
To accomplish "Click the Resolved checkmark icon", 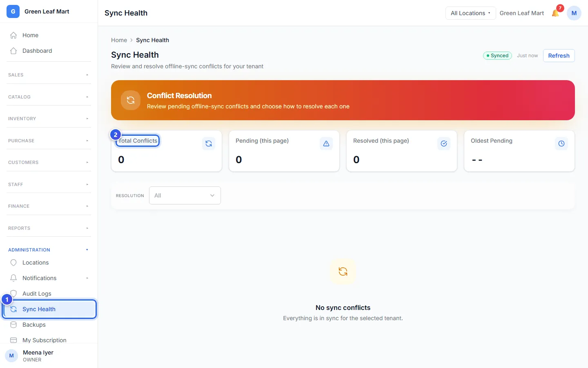I will pos(444,144).
